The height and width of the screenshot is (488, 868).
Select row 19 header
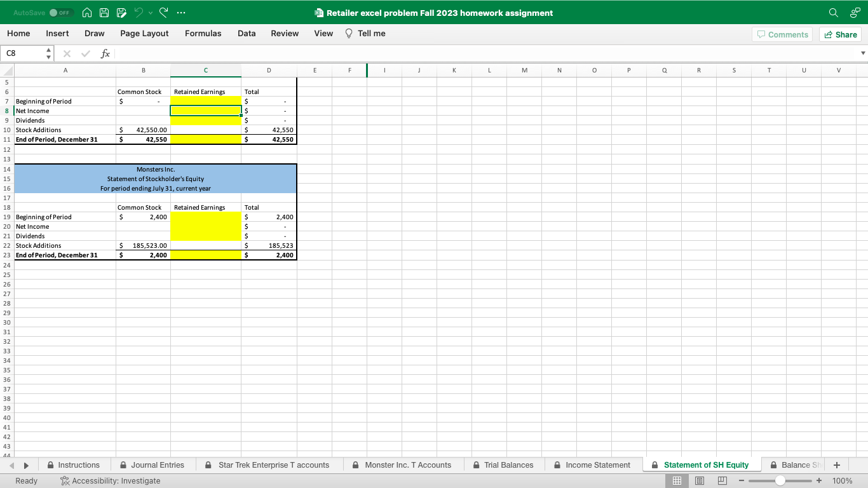[x=7, y=217]
